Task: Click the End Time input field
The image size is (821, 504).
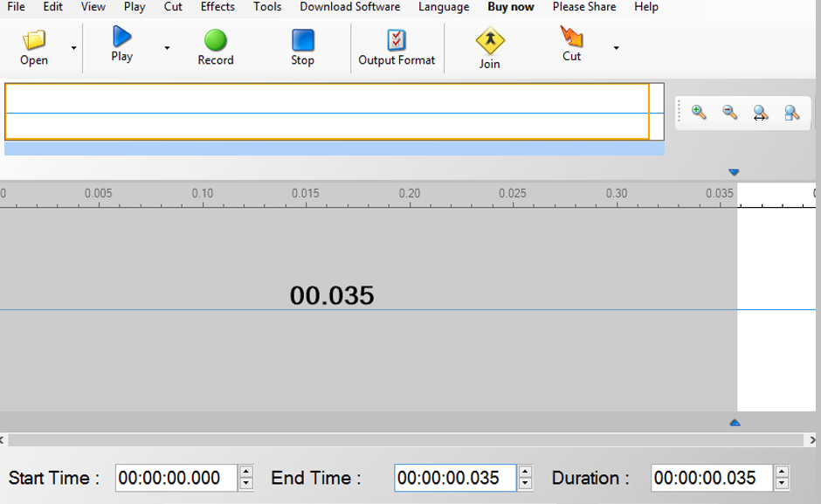Action: 455,478
